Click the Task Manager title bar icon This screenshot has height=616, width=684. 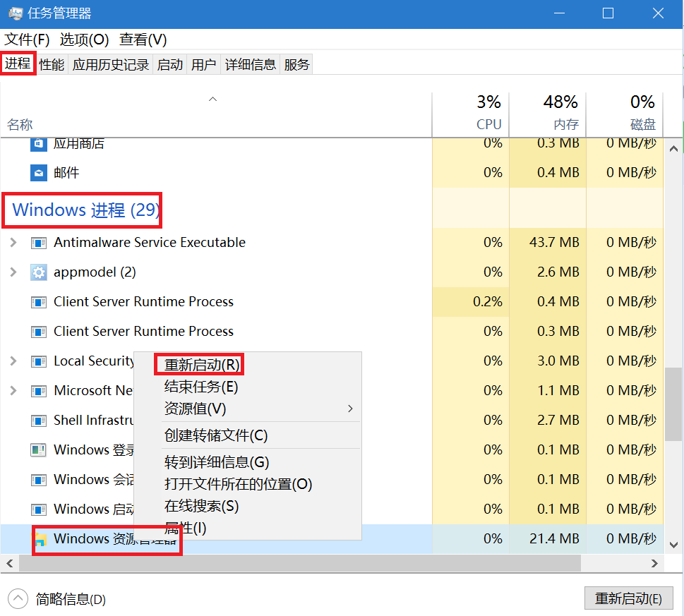(16, 13)
